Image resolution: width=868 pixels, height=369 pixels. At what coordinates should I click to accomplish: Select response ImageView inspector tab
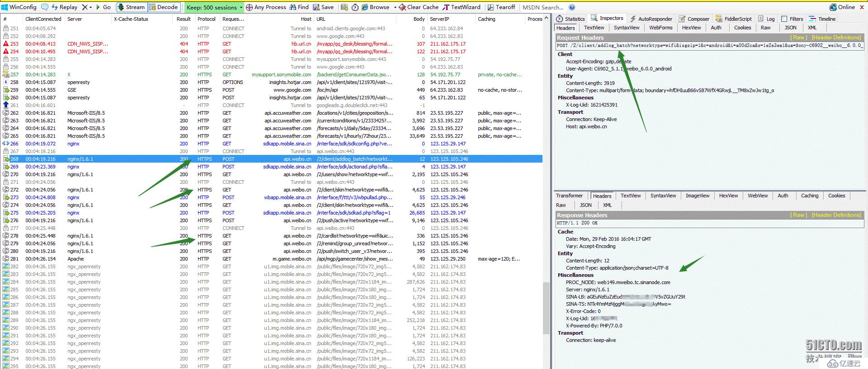pos(698,196)
